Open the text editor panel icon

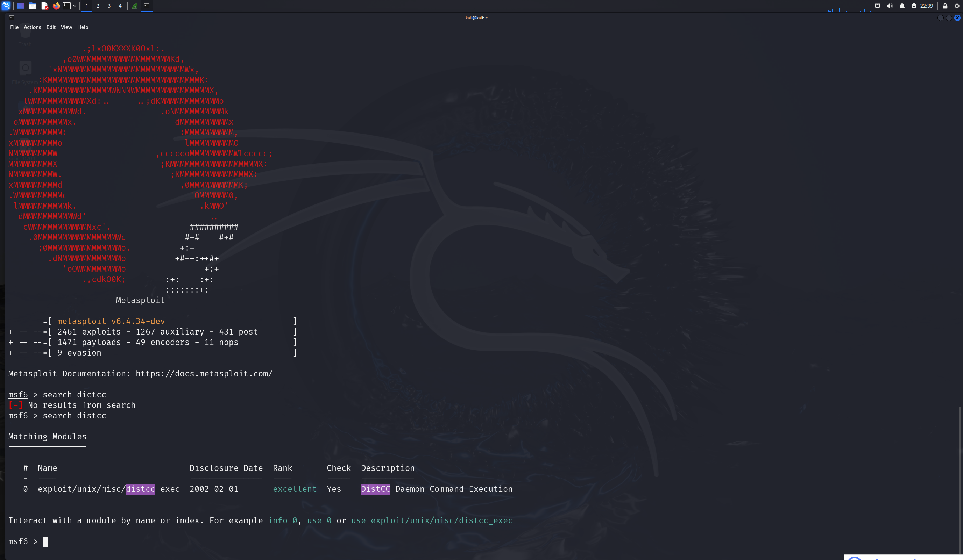[x=44, y=6]
